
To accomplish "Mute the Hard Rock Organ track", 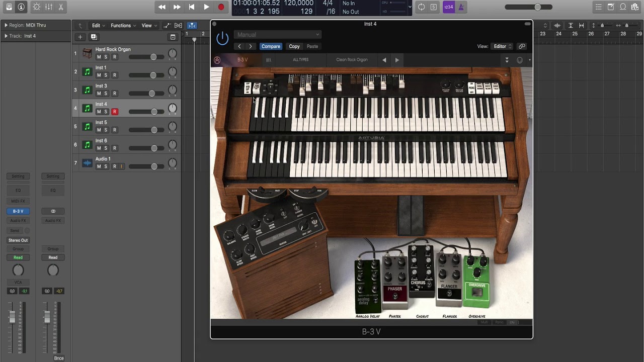I will [x=99, y=57].
